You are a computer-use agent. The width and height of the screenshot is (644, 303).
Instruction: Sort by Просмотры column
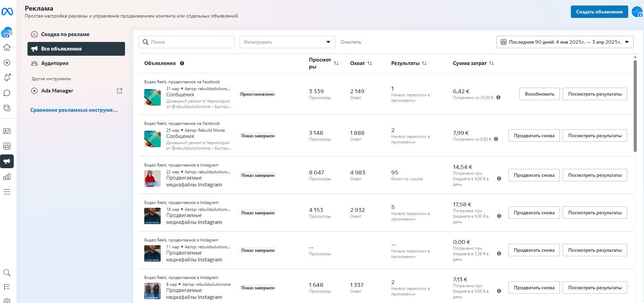pos(336,63)
